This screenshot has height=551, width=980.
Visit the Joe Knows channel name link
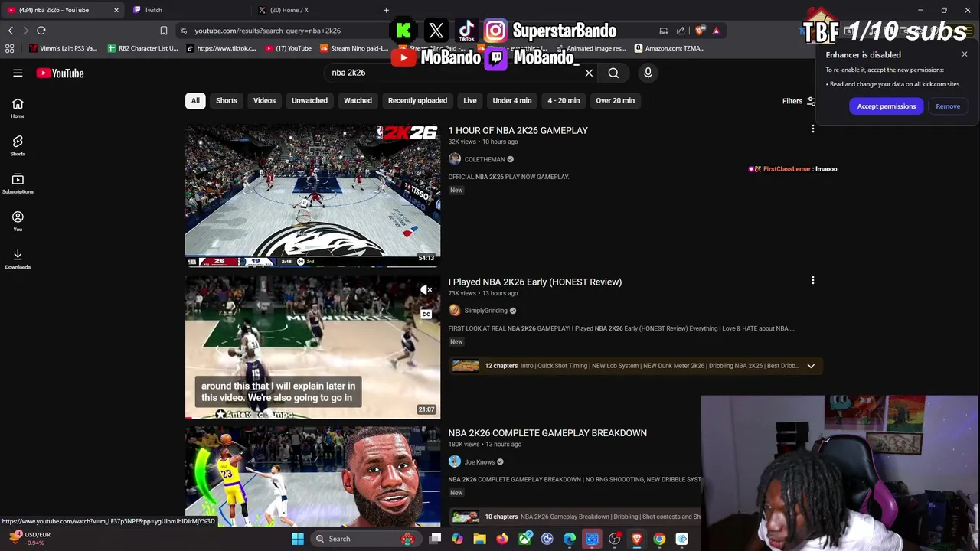(480, 462)
